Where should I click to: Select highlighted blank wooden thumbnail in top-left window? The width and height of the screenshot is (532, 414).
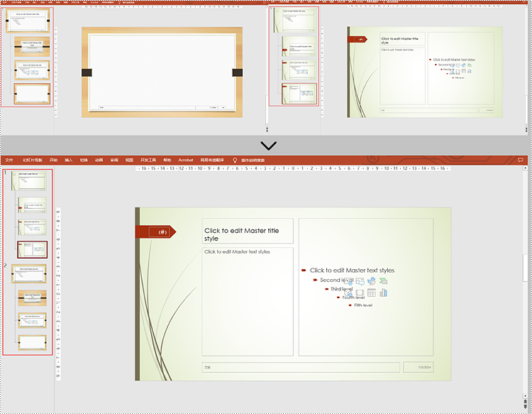pyautogui.click(x=32, y=94)
